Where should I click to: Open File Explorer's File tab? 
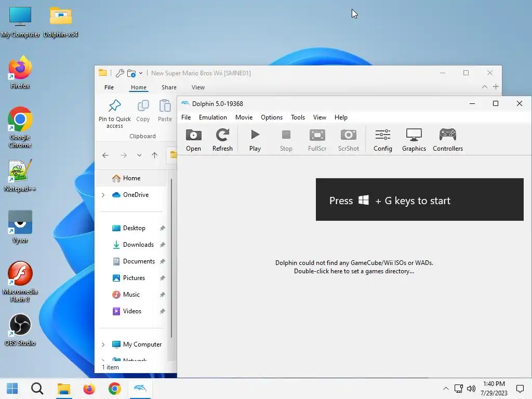pyautogui.click(x=109, y=87)
